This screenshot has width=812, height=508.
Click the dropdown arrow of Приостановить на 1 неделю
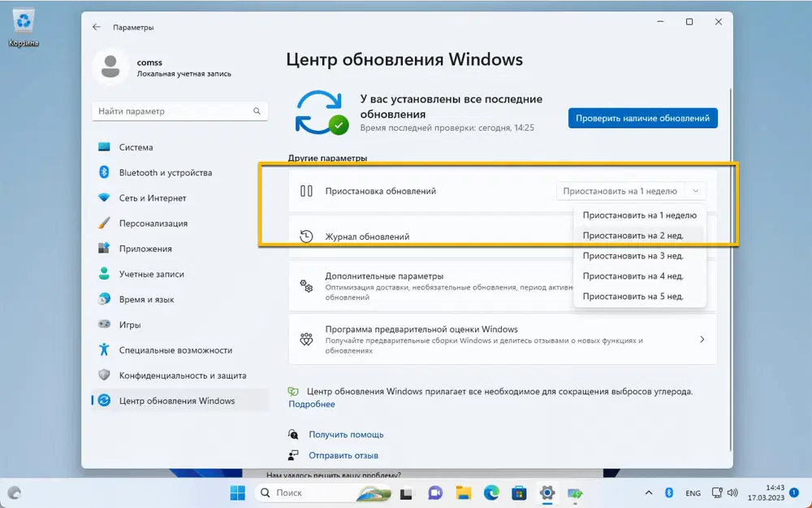(x=696, y=191)
